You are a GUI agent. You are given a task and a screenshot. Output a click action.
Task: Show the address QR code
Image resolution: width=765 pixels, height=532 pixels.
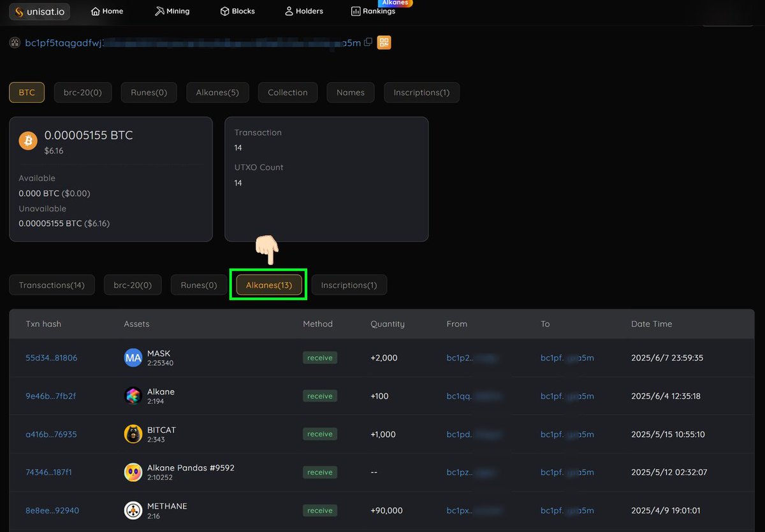tap(384, 43)
